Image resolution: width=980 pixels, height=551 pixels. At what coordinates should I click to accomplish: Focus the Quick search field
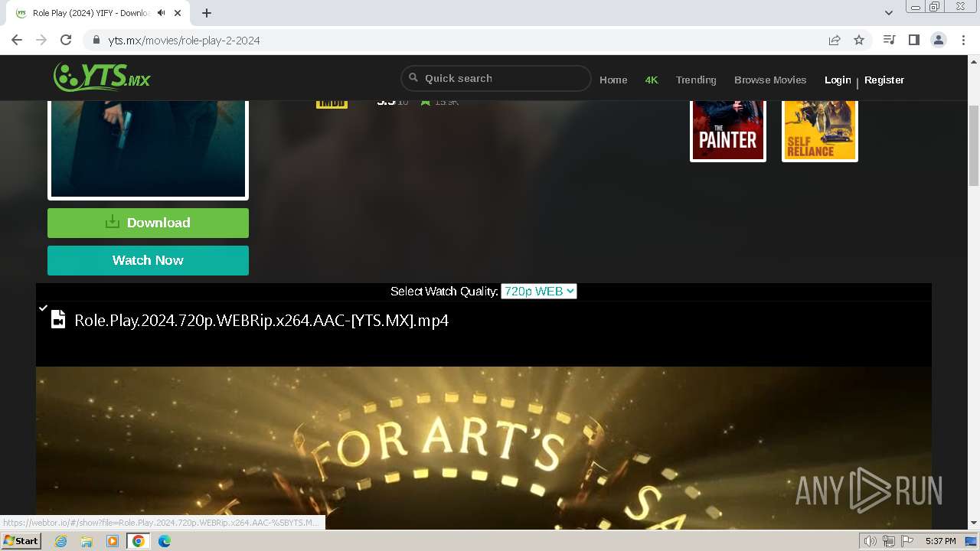pyautogui.click(x=496, y=78)
